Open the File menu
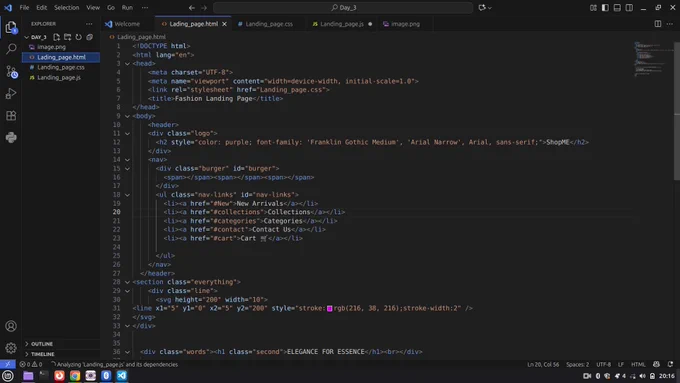 coord(24,7)
